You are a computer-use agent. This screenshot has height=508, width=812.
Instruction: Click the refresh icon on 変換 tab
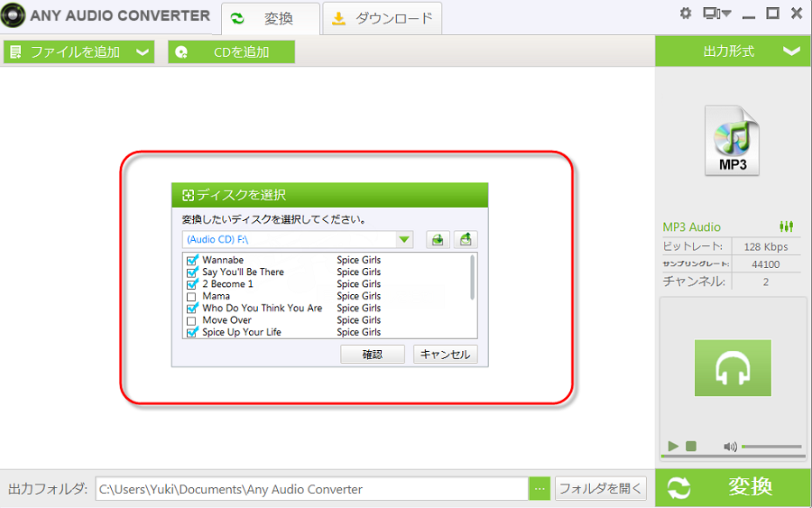pos(237,19)
